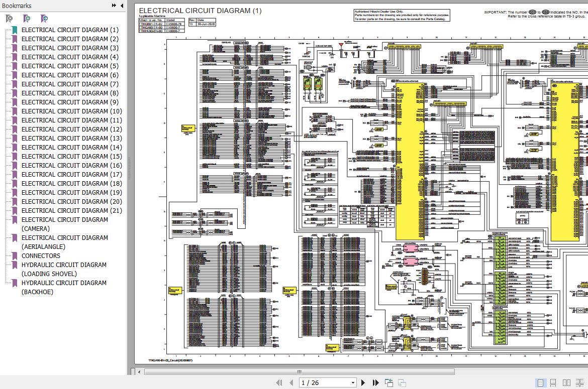The image size is (588, 389).
Task: Go to ELECTRICAL CIRCUIT DIAGRAM (CAMERA) bookmark
Action: pos(64,224)
